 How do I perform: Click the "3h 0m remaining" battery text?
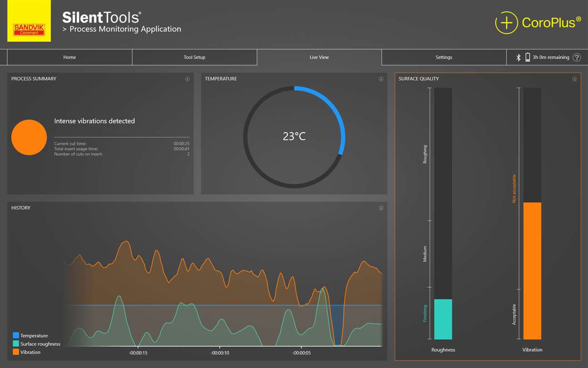point(551,57)
